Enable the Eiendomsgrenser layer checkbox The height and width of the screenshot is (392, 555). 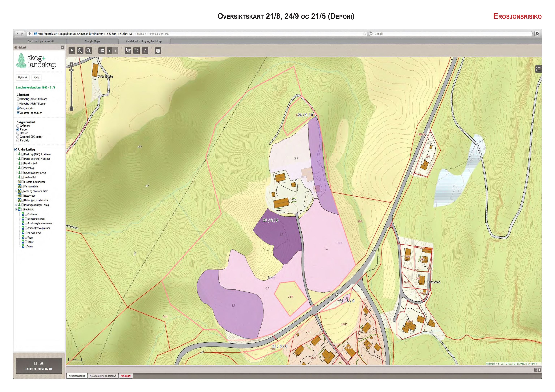click(26, 219)
